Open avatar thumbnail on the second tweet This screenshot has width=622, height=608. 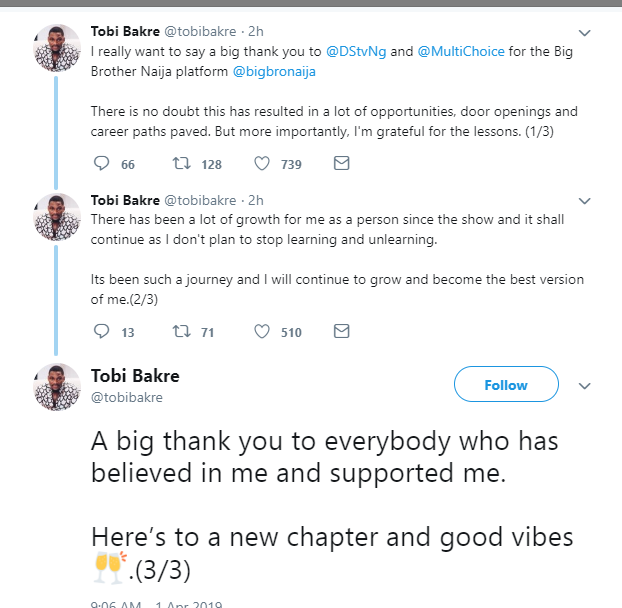pos(56,217)
